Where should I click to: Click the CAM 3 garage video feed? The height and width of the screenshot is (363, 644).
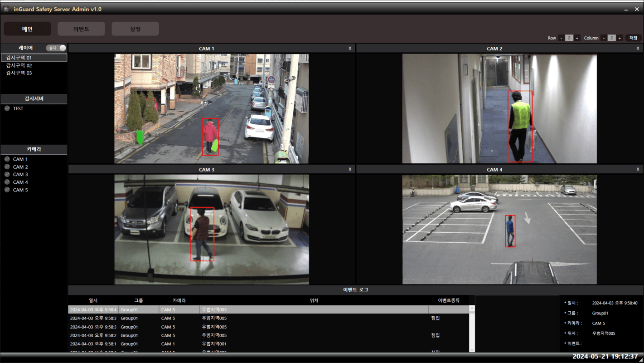point(212,230)
